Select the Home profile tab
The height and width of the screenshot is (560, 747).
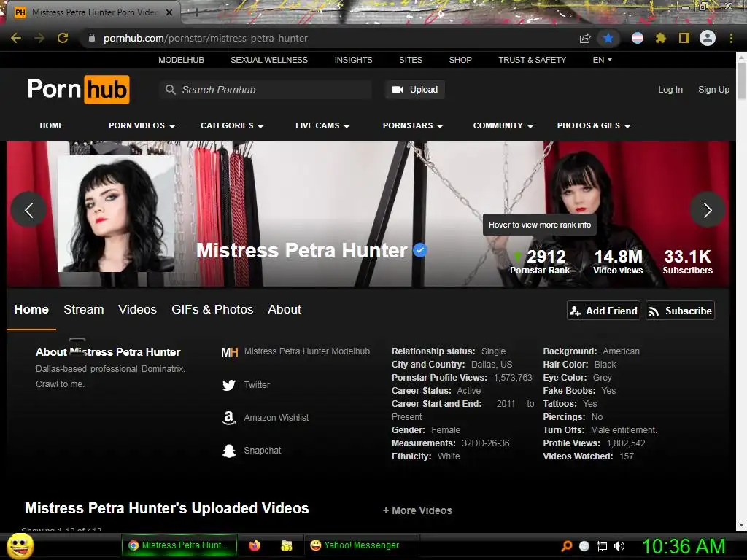(31, 309)
